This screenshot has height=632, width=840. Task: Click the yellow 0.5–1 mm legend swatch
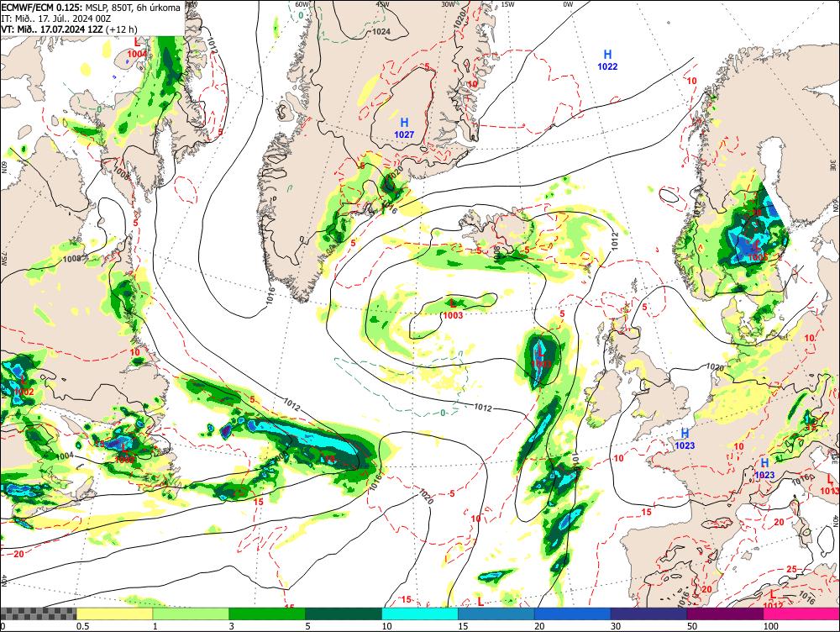[114, 614]
